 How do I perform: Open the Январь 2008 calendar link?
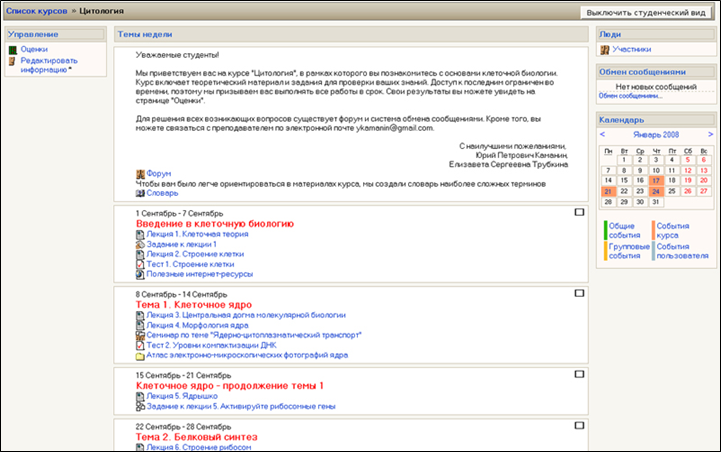pos(656,135)
